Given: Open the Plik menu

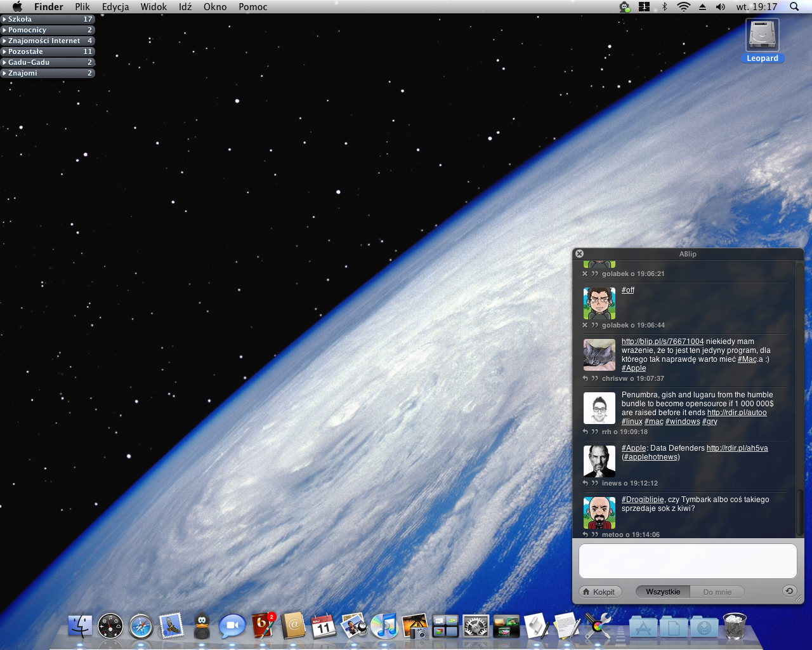Looking at the screenshot, I should (82, 7).
